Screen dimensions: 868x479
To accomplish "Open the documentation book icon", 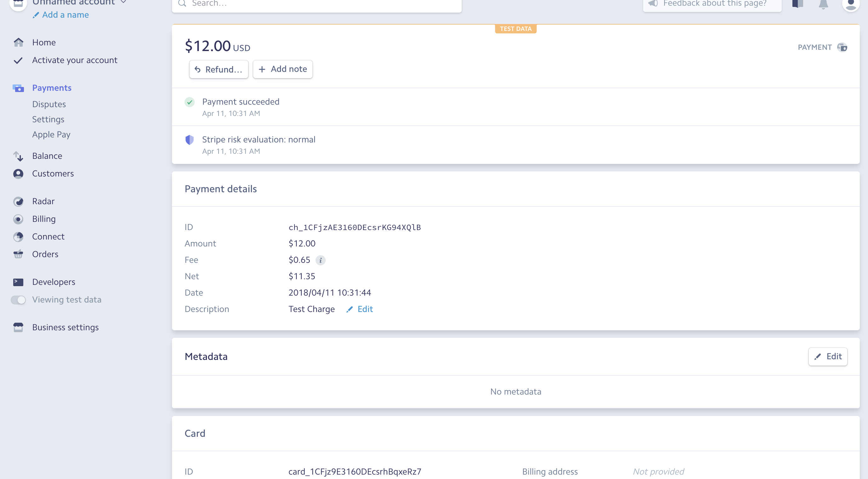I will pyautogui.click(x=797, y=4).
